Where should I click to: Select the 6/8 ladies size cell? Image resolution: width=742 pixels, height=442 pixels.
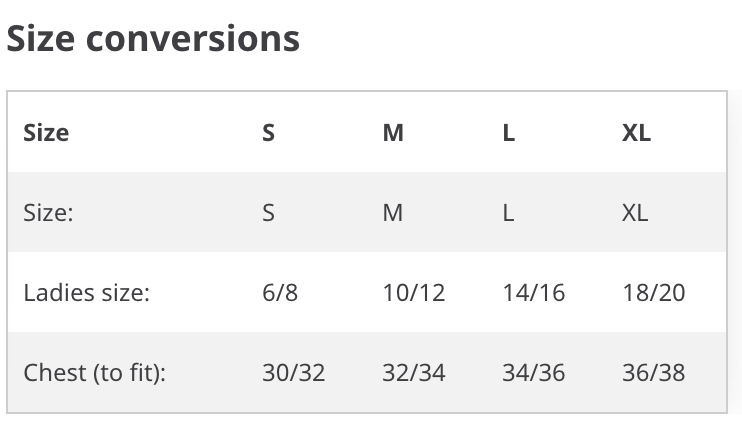click(280, 292)
